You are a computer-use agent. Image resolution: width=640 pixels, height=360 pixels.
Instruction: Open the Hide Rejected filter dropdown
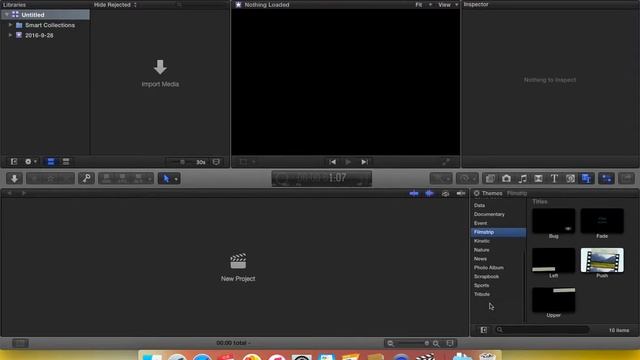tap(115, 5)
